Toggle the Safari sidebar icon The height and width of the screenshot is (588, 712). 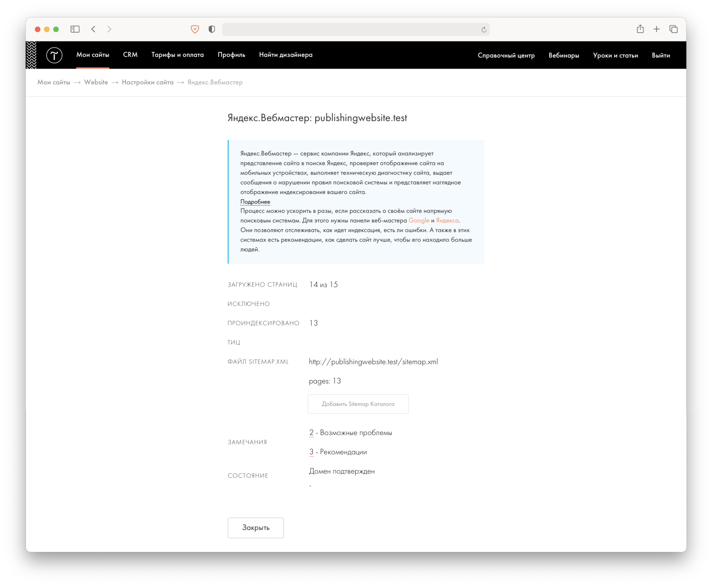click(x=75, y=29)
